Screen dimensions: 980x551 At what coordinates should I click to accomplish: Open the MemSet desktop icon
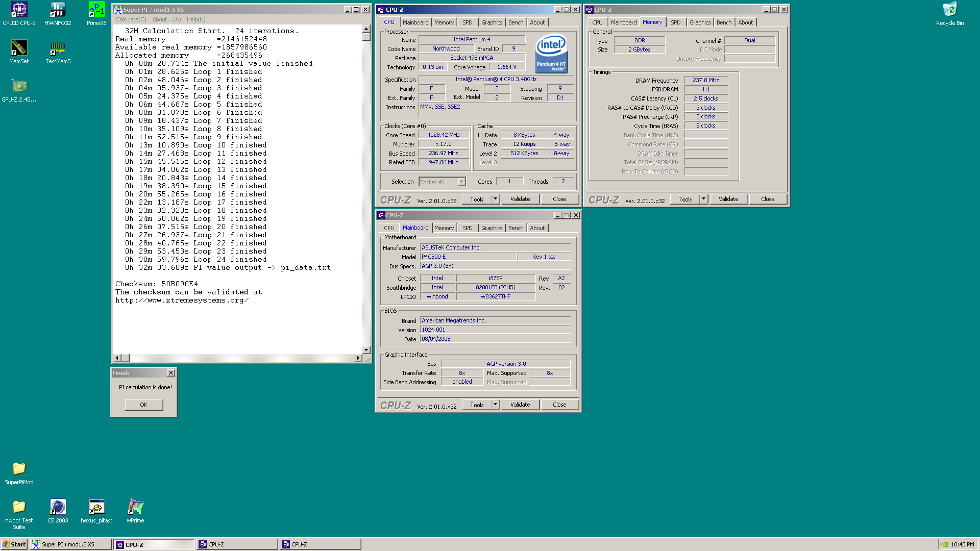click(x=19, y=52)
